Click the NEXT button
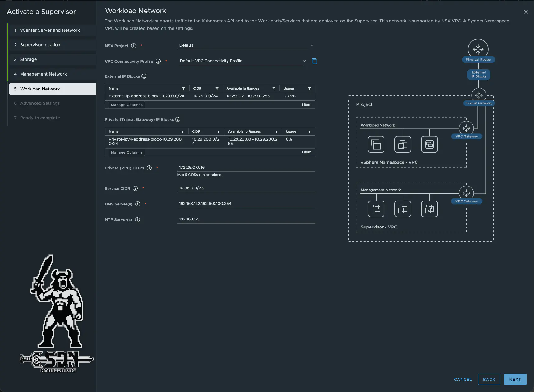This screenshot has height=392, width=534. tap(515, 379)
